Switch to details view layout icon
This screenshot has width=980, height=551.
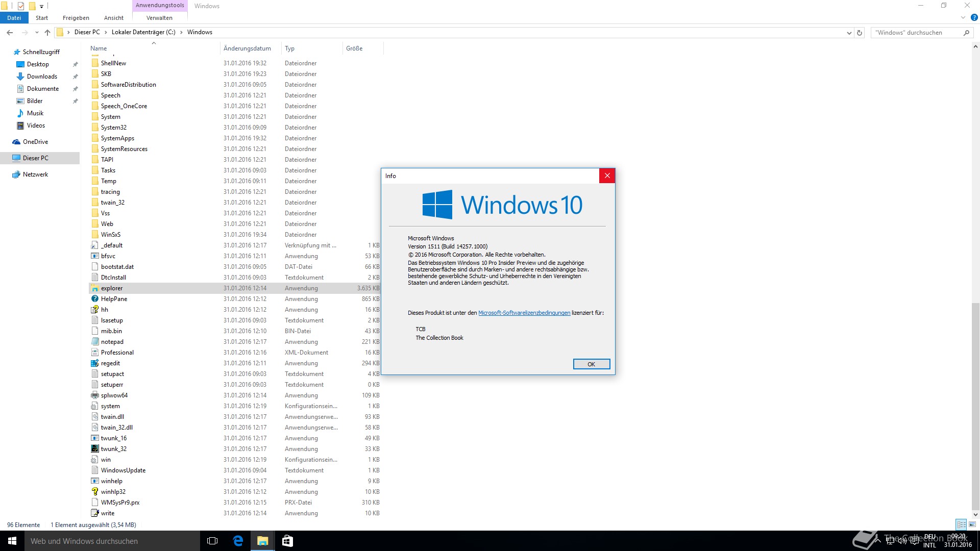961,524
